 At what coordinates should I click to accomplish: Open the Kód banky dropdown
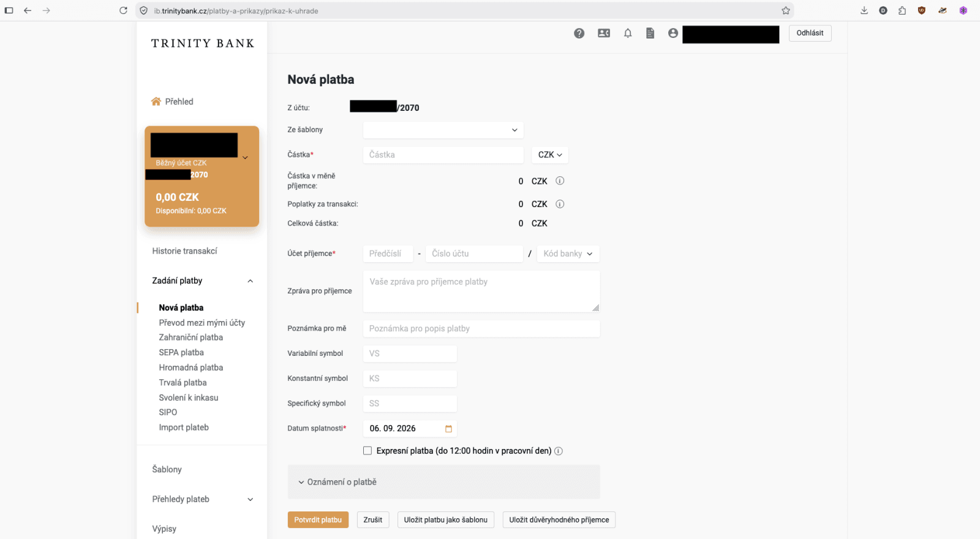(x=568, y=254)
